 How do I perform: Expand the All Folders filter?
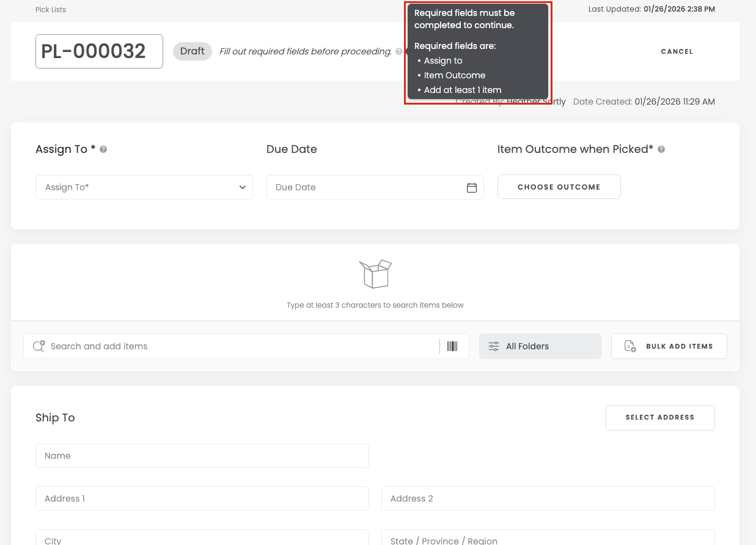coord(540,346)
